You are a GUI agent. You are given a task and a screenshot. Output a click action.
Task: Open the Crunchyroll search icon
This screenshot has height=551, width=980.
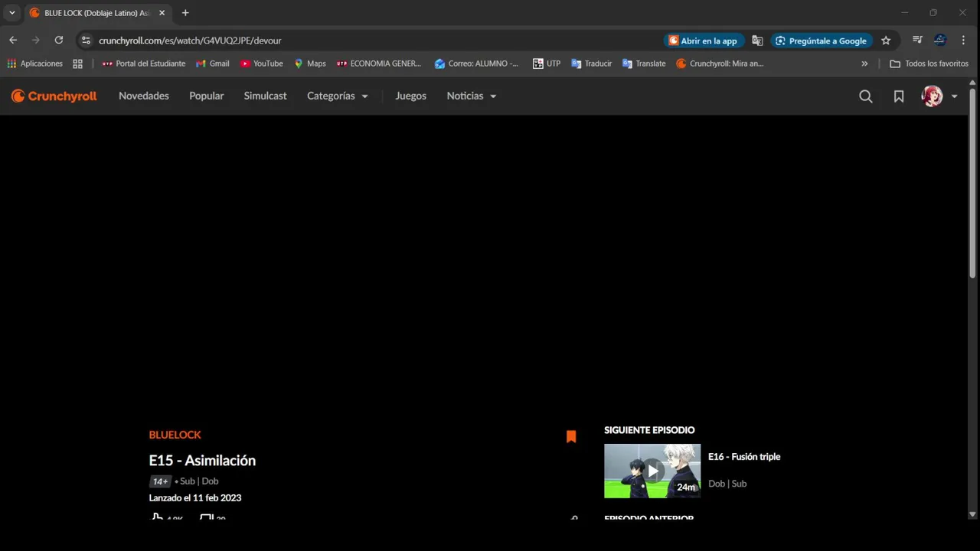(x=866, y=96)
